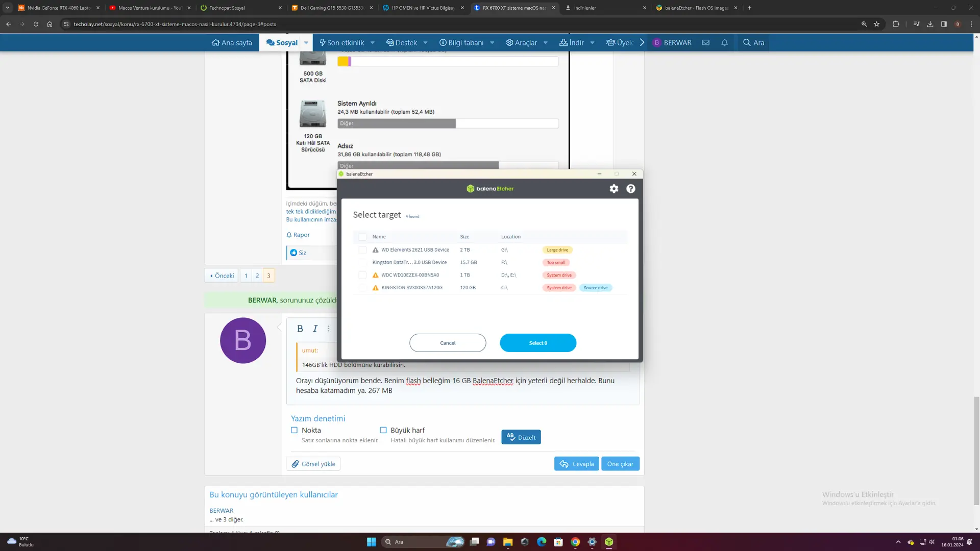The image size is (980, 551).
Task: Switch to Technopat Sosyal tab
Action: tap(240, 8)
